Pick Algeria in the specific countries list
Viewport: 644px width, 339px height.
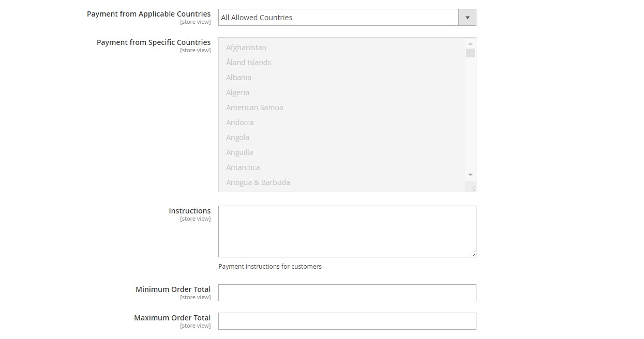[237, 93]
